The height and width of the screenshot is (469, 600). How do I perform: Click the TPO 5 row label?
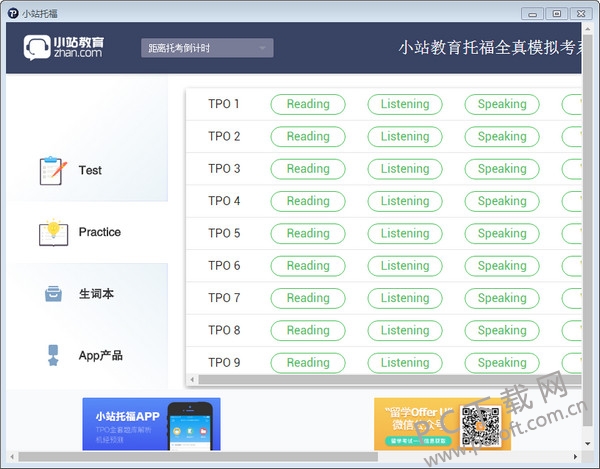[x=224, y=233]
